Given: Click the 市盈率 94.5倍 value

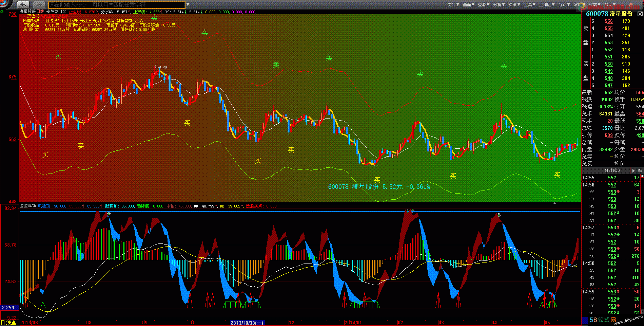Looking at the screenshot, I should point(120,25).
